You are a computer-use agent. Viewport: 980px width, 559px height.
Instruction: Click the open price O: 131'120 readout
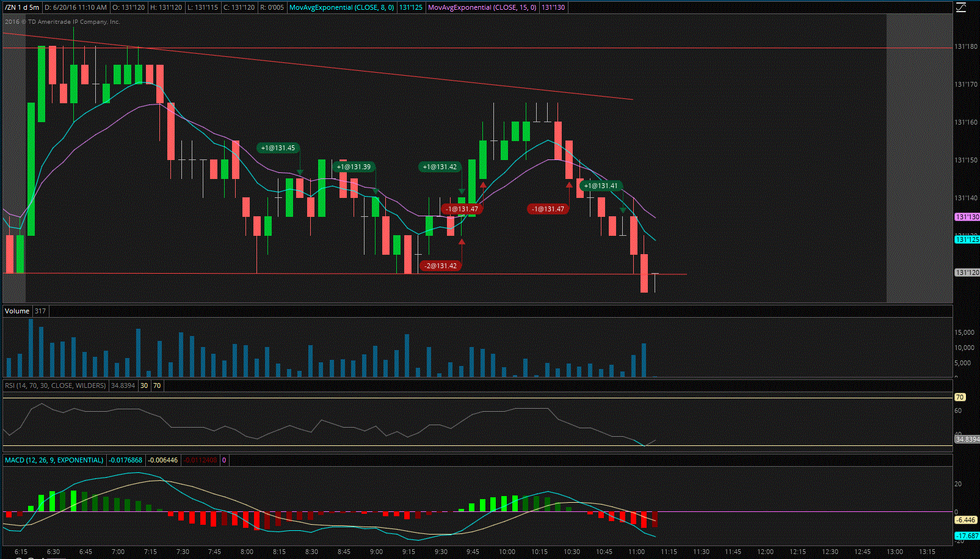pyautogui.click(x=128, y=7)
